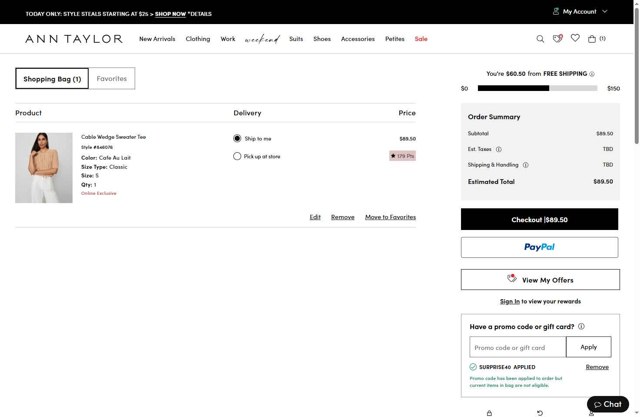Open Suits menu
This screenshot has width=640, height=417.
[x=296, y=39]
